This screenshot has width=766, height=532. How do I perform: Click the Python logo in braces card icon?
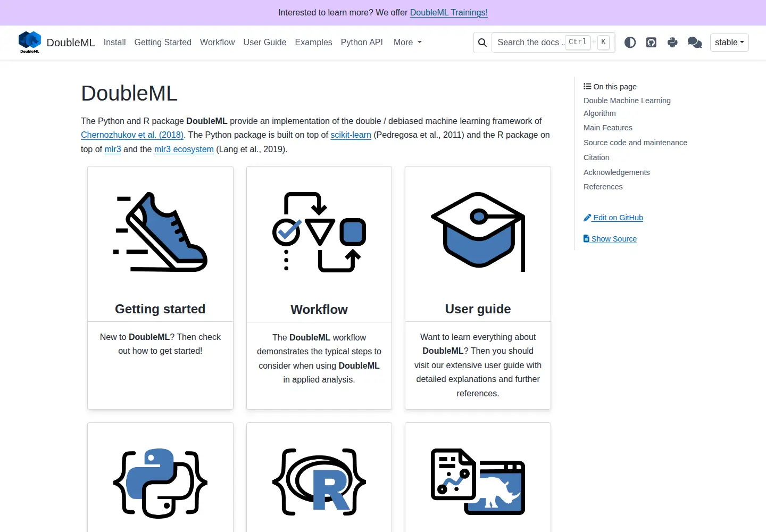tap(160, 483)
